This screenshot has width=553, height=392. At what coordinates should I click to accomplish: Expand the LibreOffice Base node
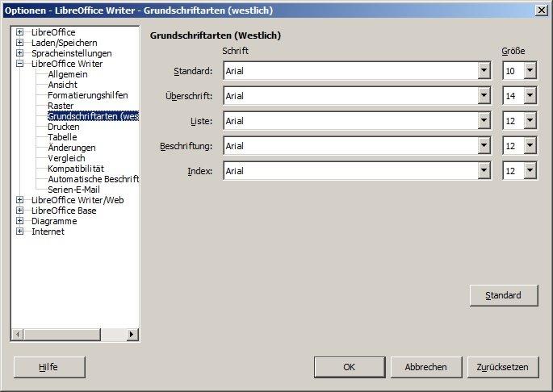click(19, 211)
